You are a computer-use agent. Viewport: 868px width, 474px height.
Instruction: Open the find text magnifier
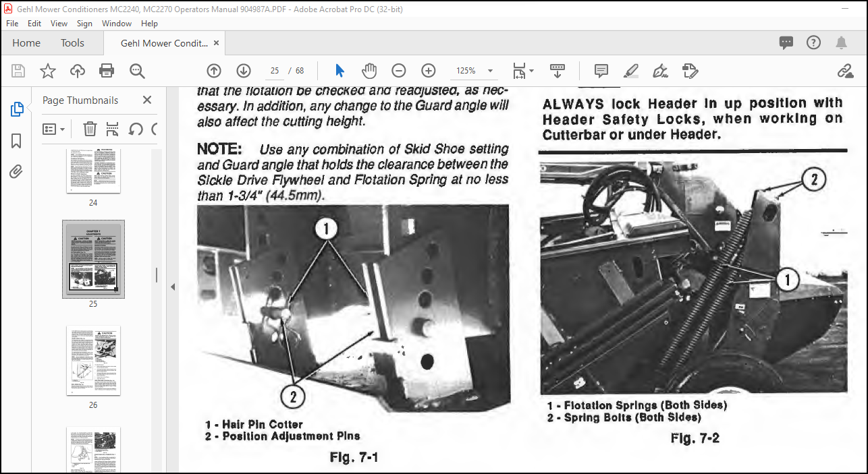pyautogui.click(x=137, y=71)
